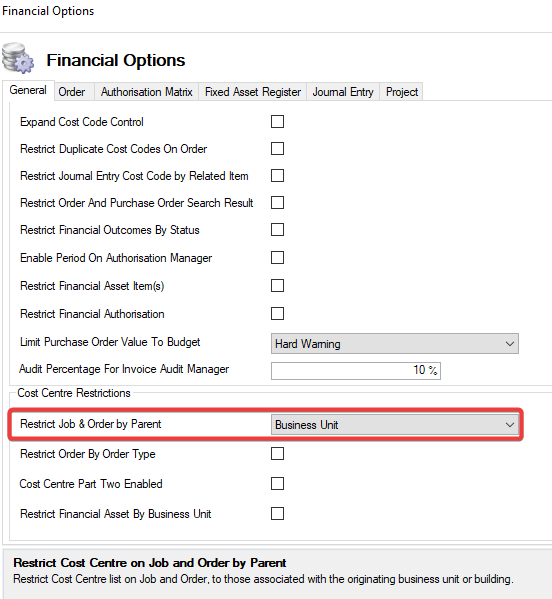
Task: Tick the Restrict Financial Asset Item(s) checkbox
Action: (277, 285)
